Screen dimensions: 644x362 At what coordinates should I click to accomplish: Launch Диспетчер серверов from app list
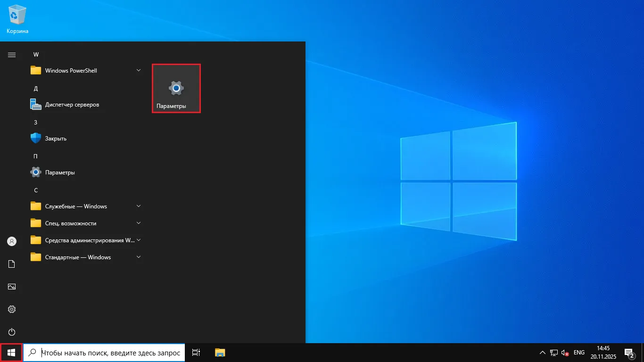(x=72, y=105)
